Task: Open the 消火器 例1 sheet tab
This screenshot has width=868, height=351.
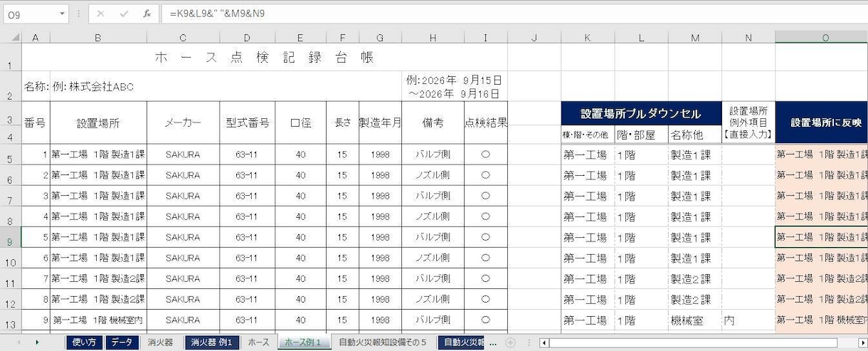Action: click(x=211, y=342)
